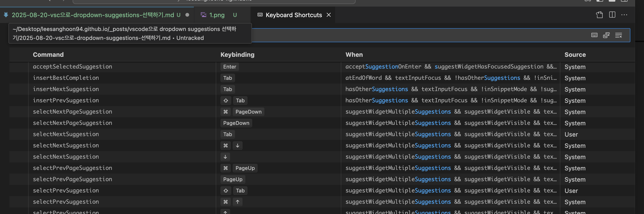Click the Split Editor Right icon
This screenshot has width=644, height=214.
[612, 15]
